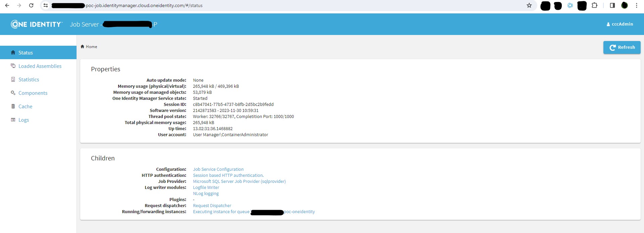
Task: Open the NLog logging link
Action: (206, 194)
